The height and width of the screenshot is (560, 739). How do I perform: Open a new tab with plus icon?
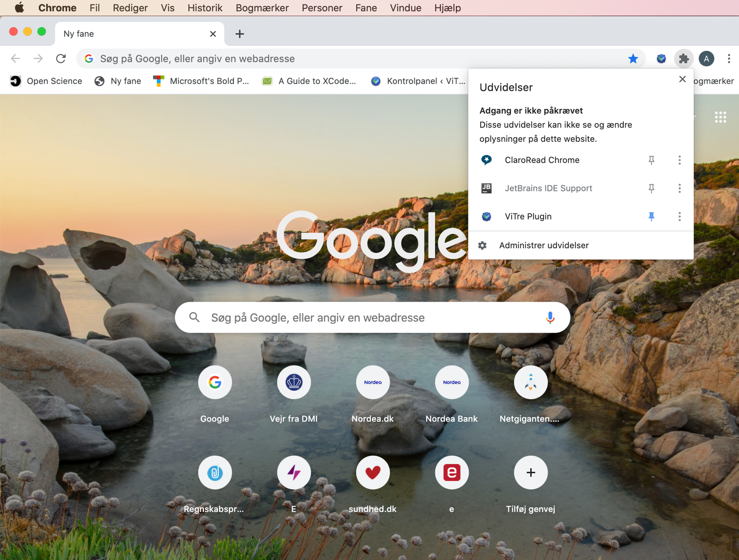(x=239, y=34)
